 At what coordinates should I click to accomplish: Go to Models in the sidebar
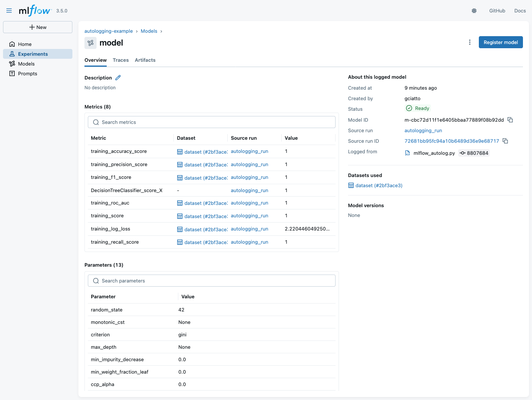coord(26,64)
